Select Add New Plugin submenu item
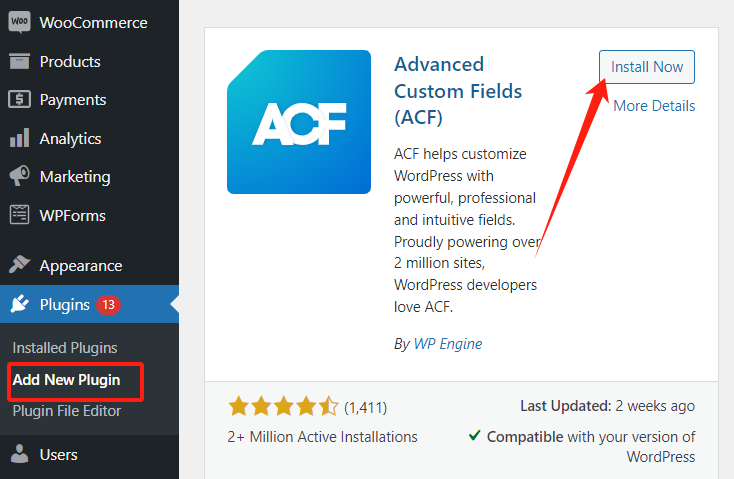734x479 pixels. click(x=66, y=380)
